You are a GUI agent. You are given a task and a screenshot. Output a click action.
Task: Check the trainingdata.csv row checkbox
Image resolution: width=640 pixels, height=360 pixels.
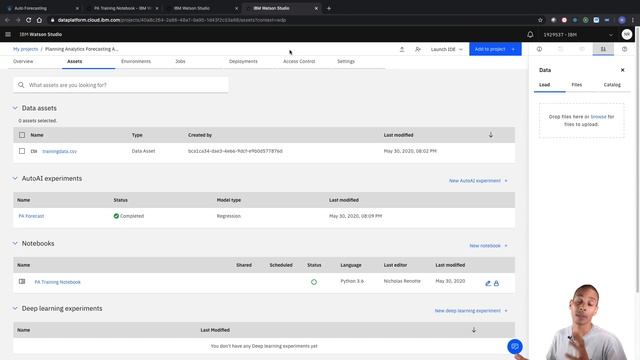pos(22,151)
